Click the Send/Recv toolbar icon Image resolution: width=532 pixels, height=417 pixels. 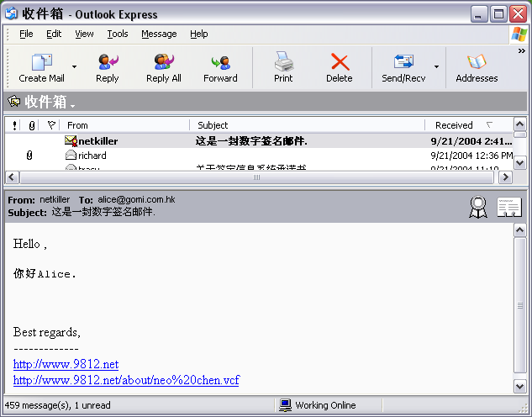pyautogui.click(x=403, y=61)
